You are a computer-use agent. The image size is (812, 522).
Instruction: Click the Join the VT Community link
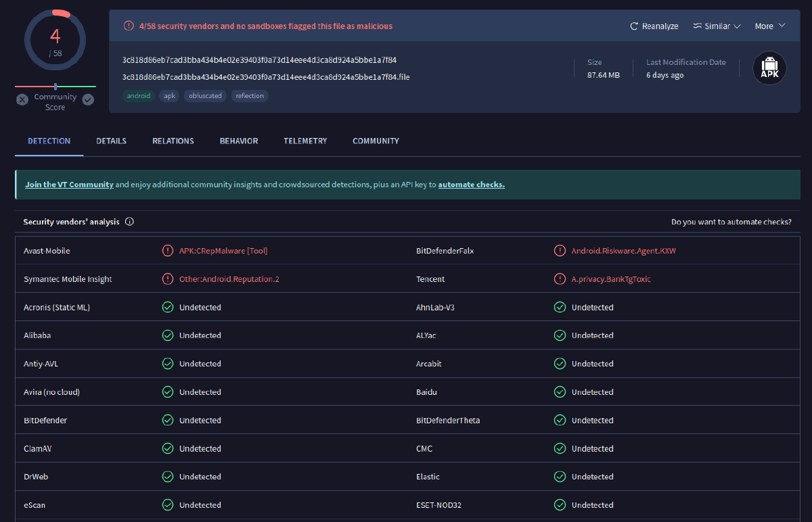(69, 185)
